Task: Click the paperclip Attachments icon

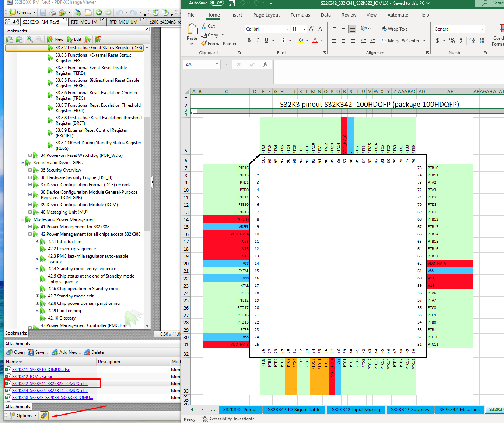Action: coord(44,415)
